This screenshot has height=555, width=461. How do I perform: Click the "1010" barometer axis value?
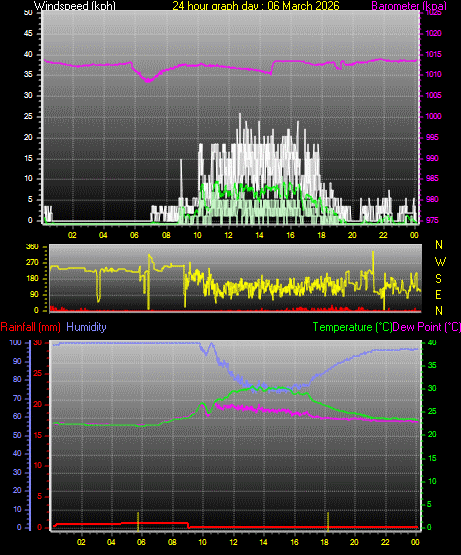(x=433, y=75)
